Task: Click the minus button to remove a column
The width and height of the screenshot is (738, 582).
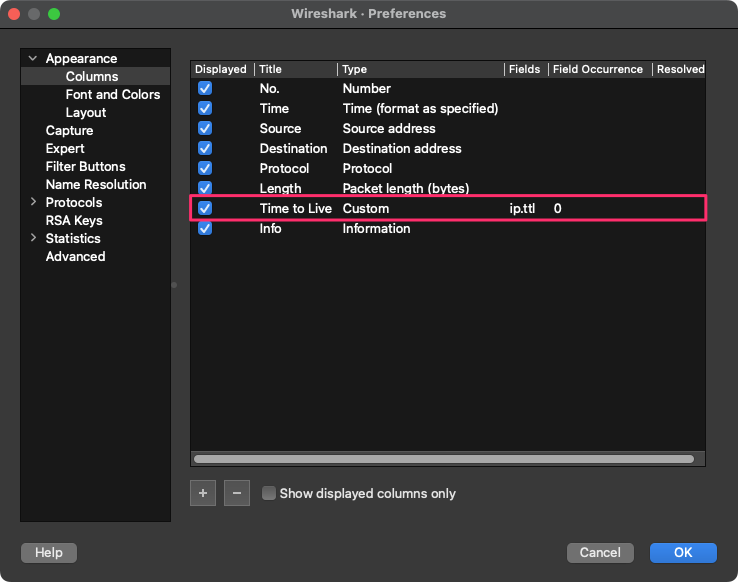Action: [237, 493]
